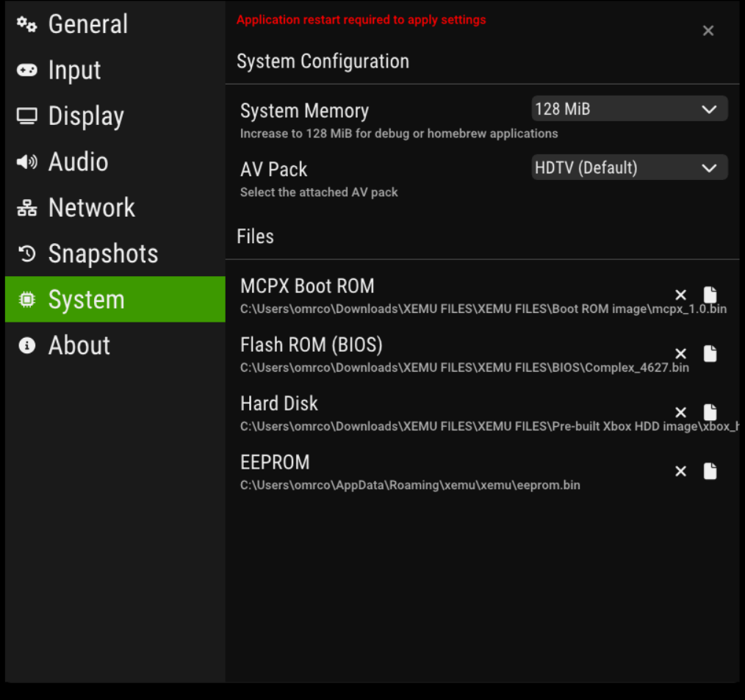Switch to the Display settings tab
This screenshot has height=700, width=745.
click(x=115, y=116)
